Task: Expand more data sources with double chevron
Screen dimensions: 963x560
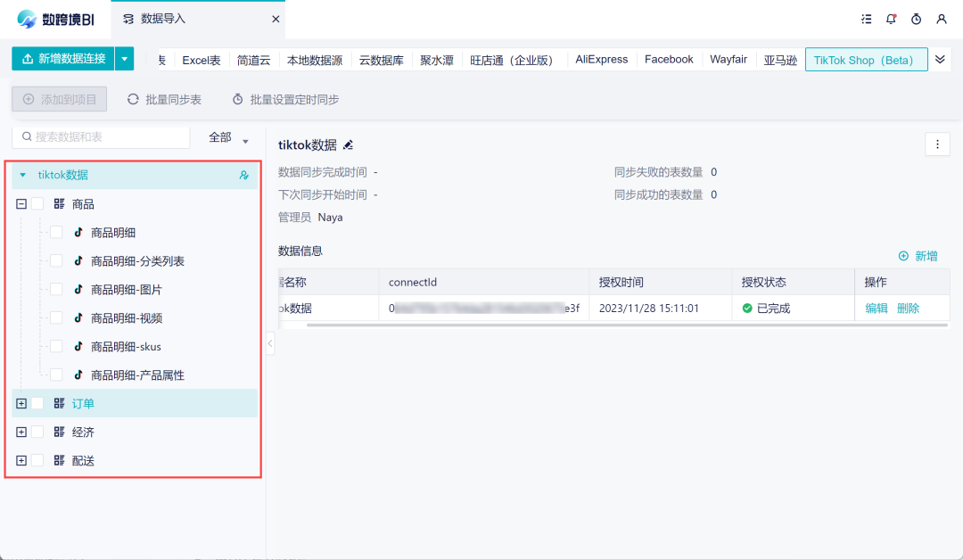Action: point(940,60)
